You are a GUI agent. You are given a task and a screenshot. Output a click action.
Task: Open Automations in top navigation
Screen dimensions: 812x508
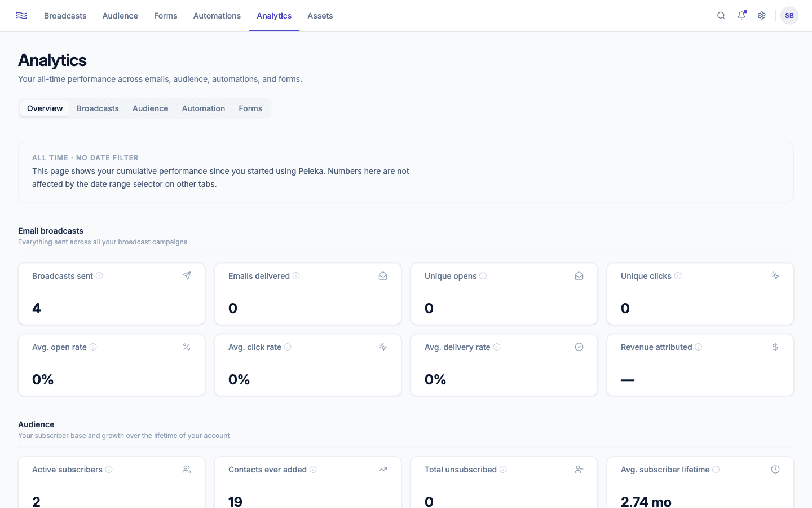[217, 16]
